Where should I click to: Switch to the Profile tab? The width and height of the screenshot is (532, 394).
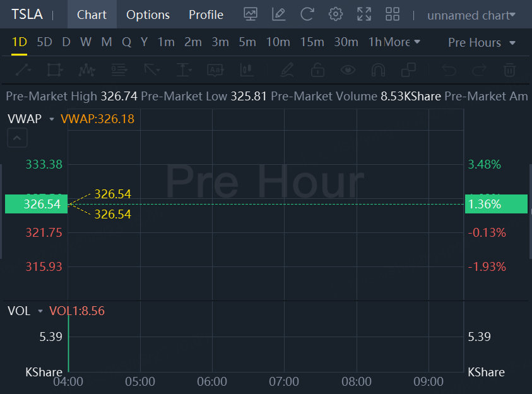[x=206, y=15]
